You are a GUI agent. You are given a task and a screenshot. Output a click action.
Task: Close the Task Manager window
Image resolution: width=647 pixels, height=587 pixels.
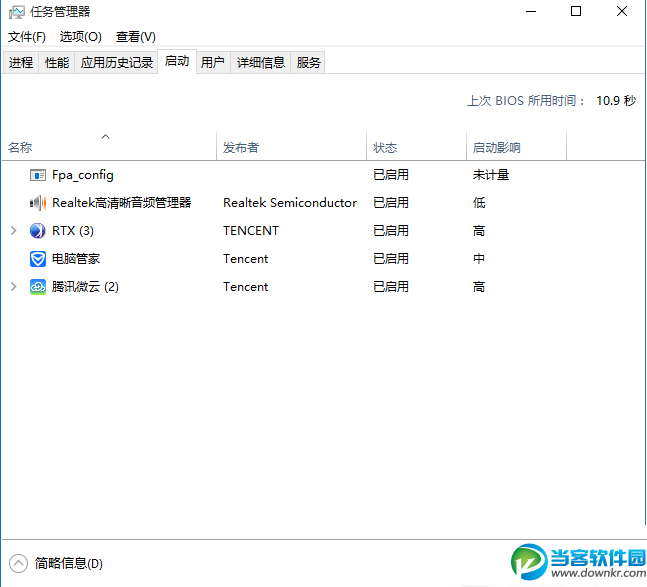[x=622, y=12]
